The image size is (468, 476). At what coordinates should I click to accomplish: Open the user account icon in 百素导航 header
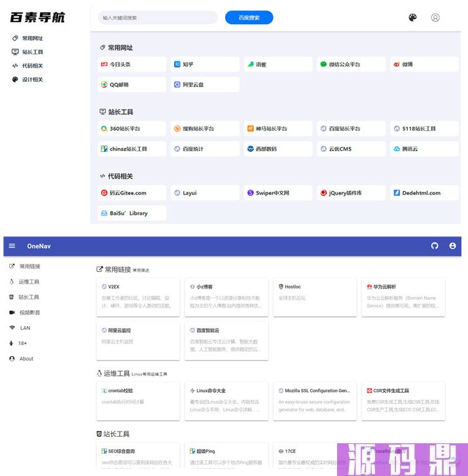tap(435, 18)
